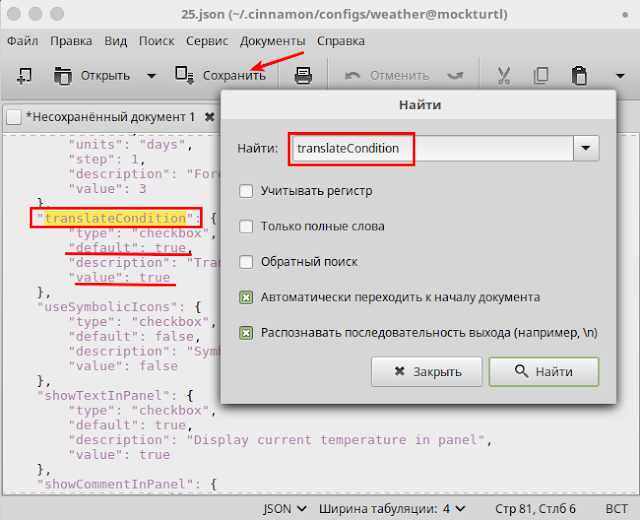640x520 pixels.
Task: Click the third window control circle button
Action: [57, 14]
